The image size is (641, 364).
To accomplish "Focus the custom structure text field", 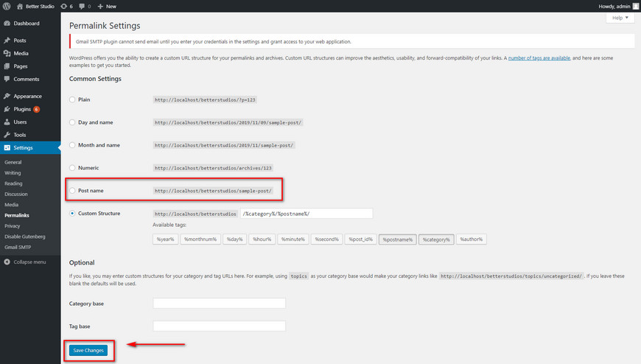I will [x=307, y=214].
